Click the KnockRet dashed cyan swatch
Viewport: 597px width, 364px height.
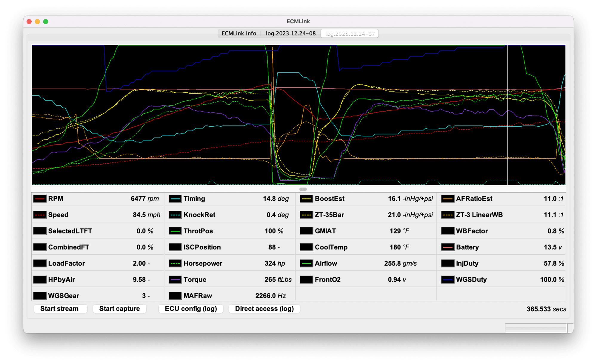tap(175, 215)
